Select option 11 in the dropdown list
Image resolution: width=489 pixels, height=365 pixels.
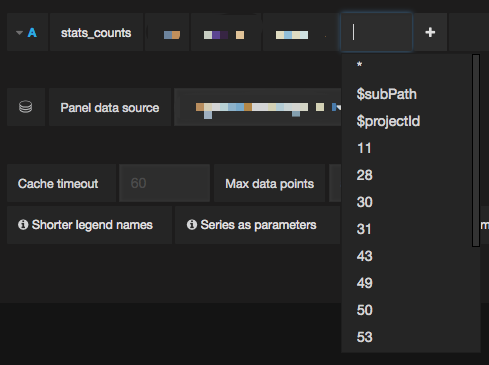pyautogui.click(x=364, y=148)
